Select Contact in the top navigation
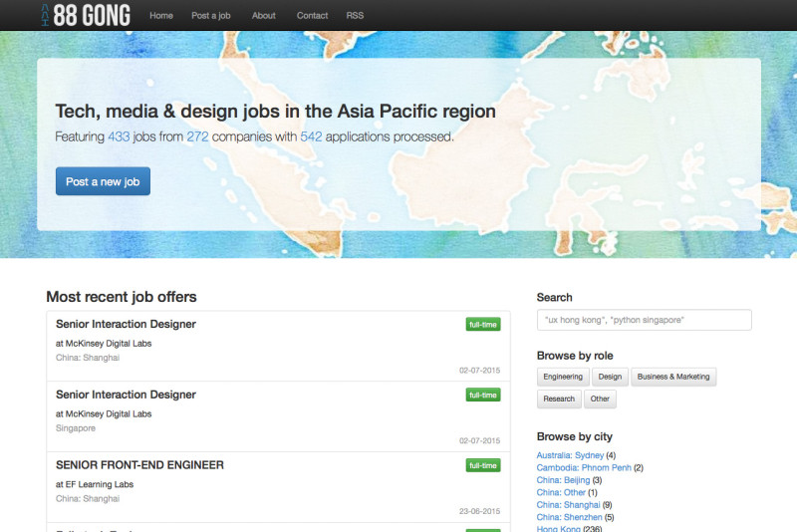 click(x=312, y=16)
